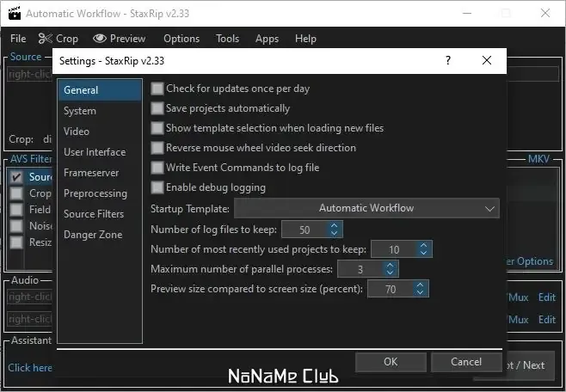Click the second audio track input field
Screen dimensions: 566x392
30,319
